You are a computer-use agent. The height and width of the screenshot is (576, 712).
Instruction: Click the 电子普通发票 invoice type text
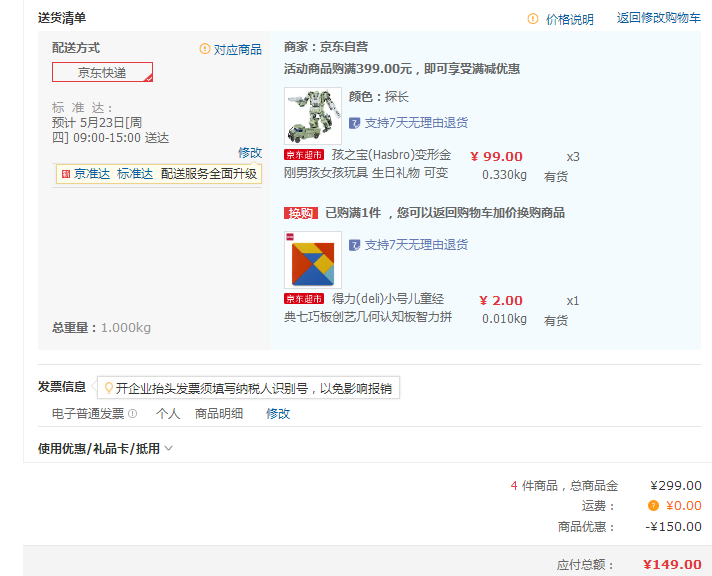[88, 414]
